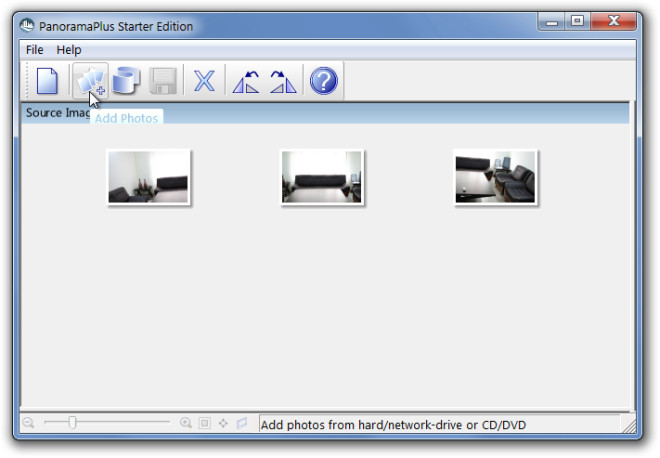Click the Source Images panel header
The image size is (660, 458).
point(325,113)
